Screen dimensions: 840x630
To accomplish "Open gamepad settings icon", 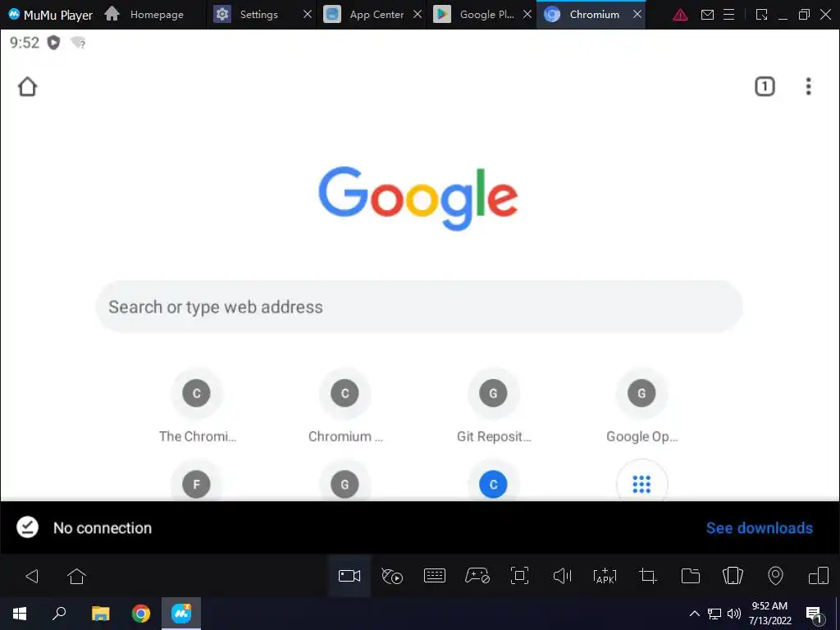I will coord(477,576).
